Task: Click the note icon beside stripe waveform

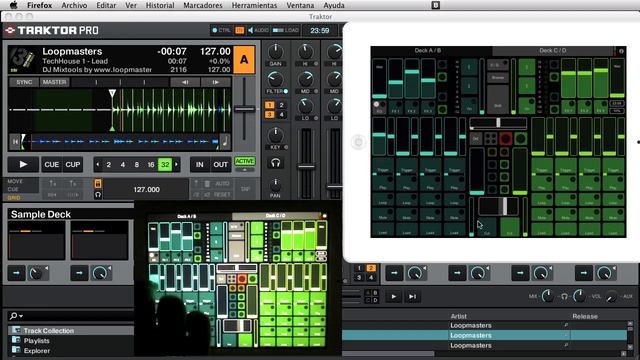Action: 225,142
